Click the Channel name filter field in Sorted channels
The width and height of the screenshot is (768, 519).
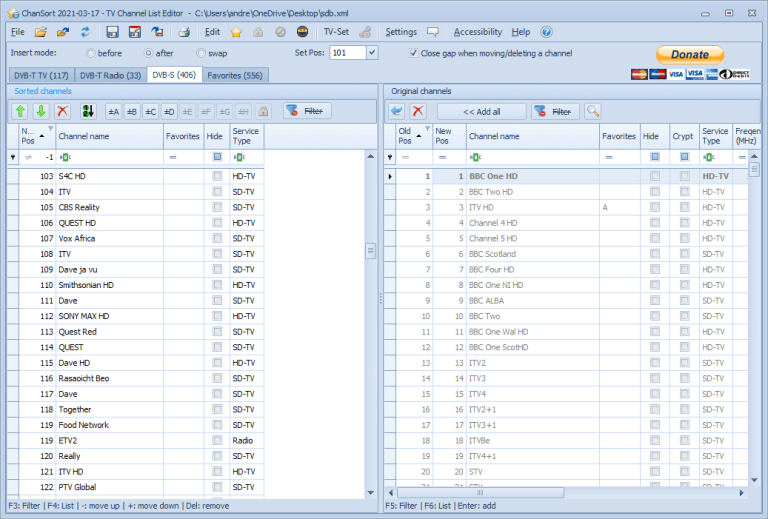(x=108, y=157)
